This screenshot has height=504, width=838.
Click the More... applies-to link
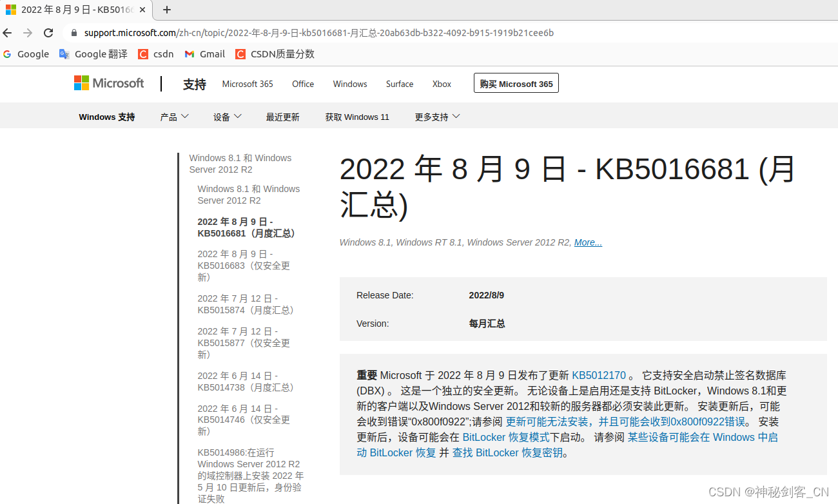coord(588,242)
